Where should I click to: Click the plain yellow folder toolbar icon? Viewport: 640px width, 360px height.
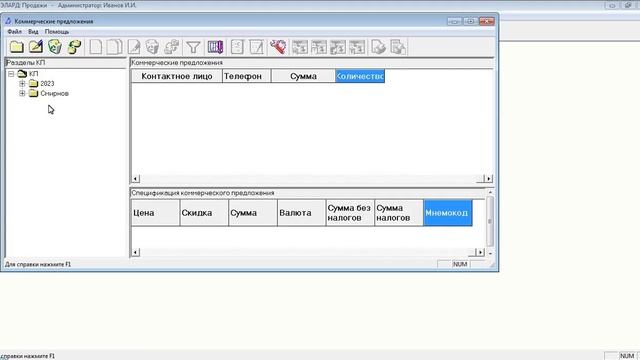[17, 47]
